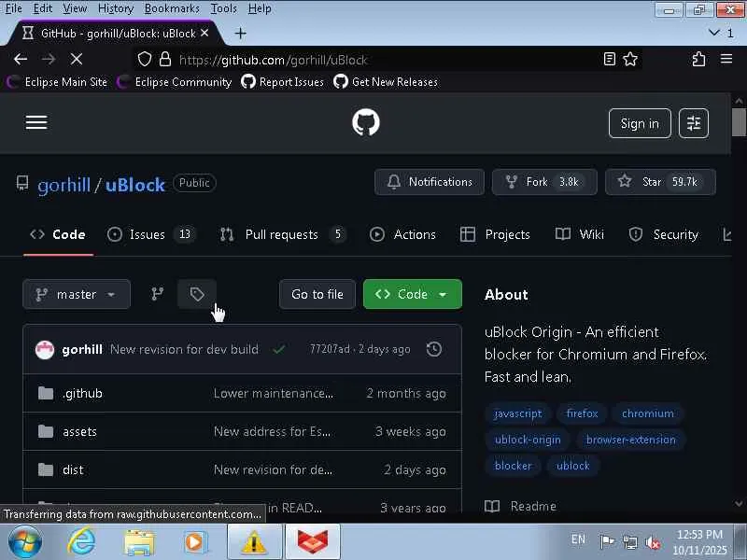Close the GitHub gorhill/uBlock tab
Screen dimensions: 747x560
click(x=204, y=33)
